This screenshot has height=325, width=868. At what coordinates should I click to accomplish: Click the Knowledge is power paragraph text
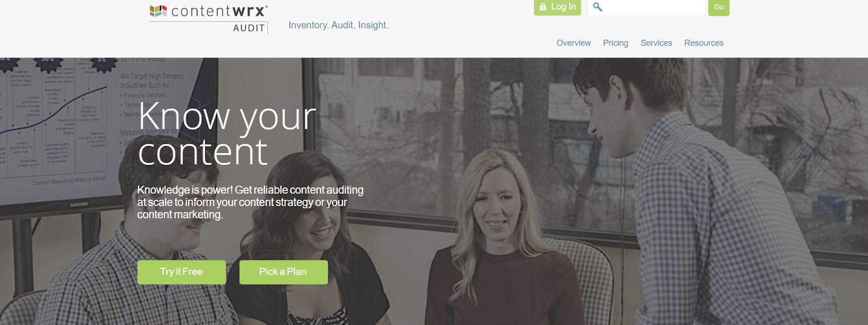[250, 202]
